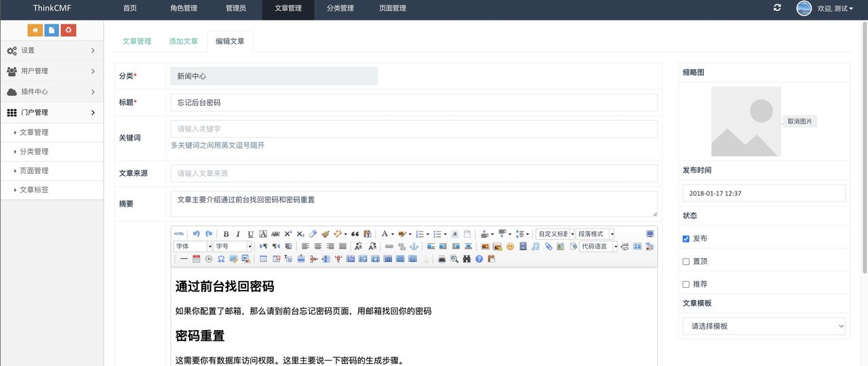Click the 关键词 keyword input field
The image size is (868, 366).
pyautogui.click(x=414, y=129)
